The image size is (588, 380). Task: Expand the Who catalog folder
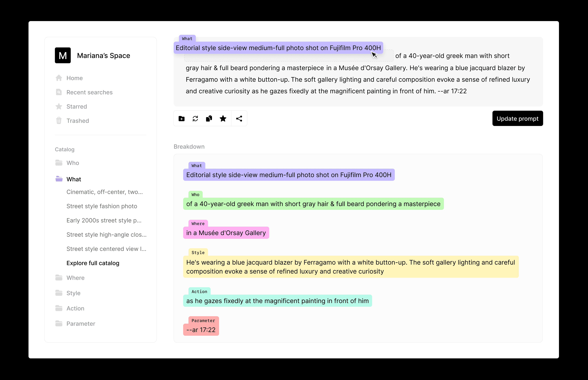pyautogui.click(x=72, y=163)
